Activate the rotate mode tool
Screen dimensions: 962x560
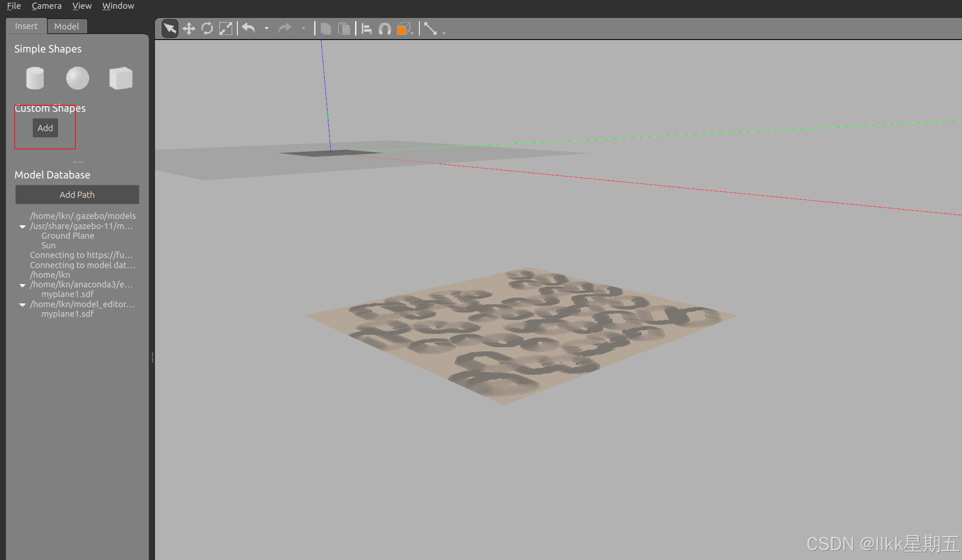pos(207,29)
